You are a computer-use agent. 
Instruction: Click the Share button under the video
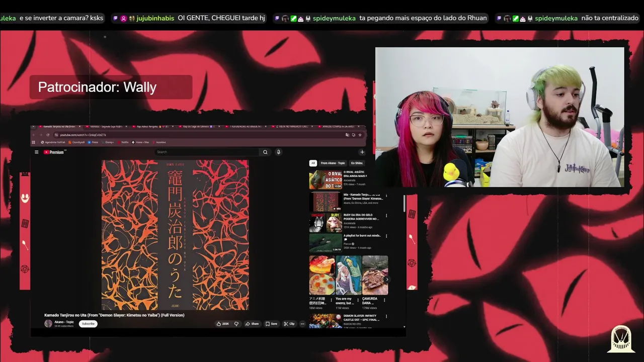pyautogui.click(x=252, y=324)
